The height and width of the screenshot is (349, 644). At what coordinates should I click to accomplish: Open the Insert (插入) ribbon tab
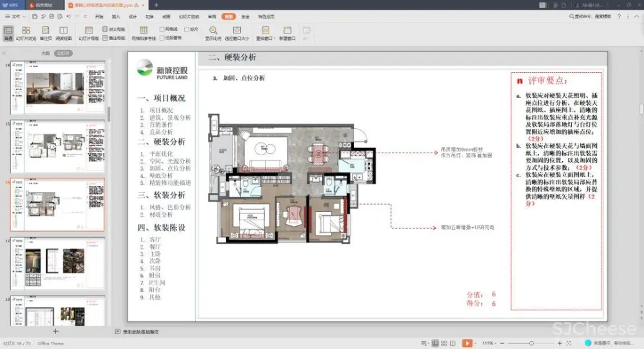pyautogui.click(x=116, y=16)
